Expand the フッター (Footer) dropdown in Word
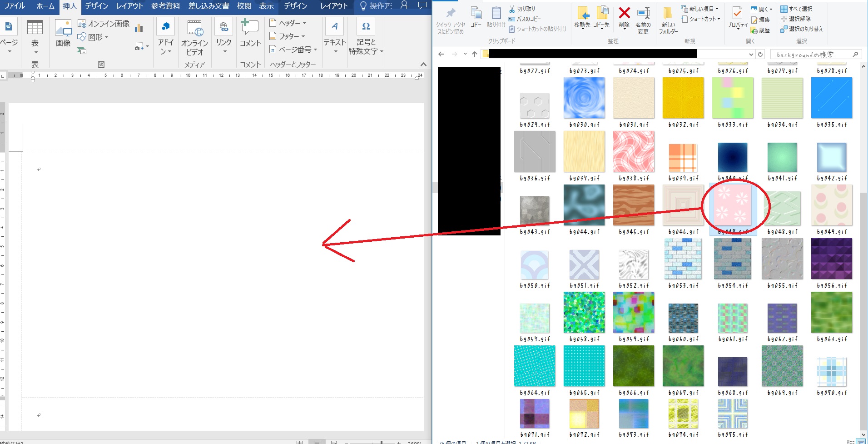The height and width of the screenshot is (444, 868). pos(287,36)
